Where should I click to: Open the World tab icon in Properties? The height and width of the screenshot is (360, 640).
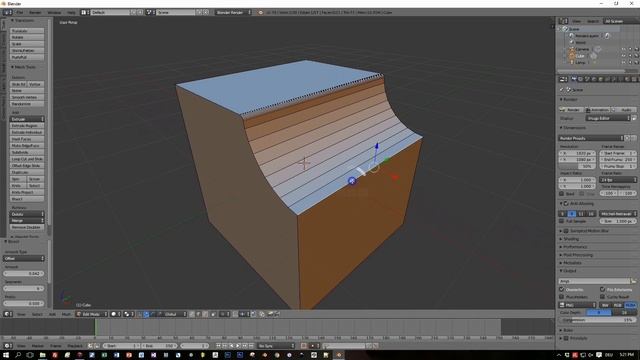[593, 79]
